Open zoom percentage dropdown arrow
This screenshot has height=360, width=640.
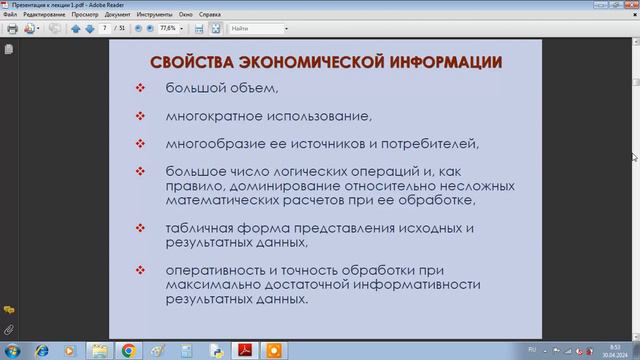click(182, 29)
